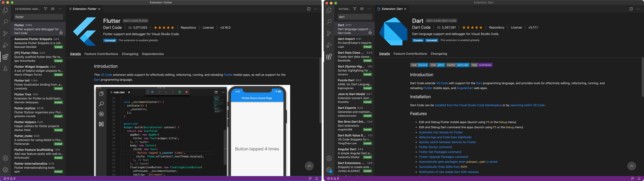This screenshot has height=181, width=644.
Task: Install Flutter Intl extension
Action: (x=59, y=89)
